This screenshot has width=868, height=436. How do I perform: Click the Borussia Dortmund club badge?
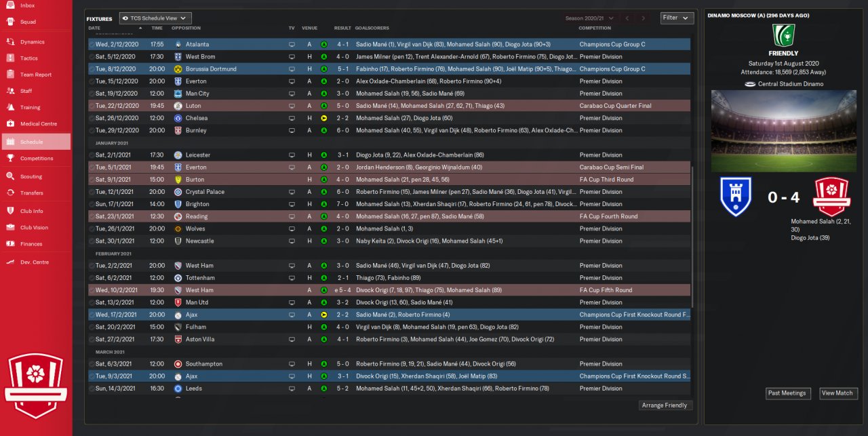[x=178, y=68]
